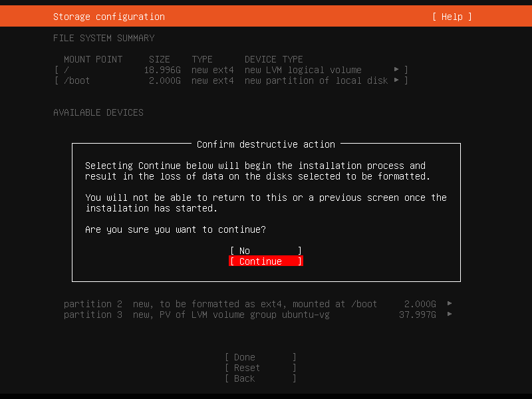This screenshot has height=399, width=532.
Task: Click the partition 2 ext4 description text
Action: (255, 304)
